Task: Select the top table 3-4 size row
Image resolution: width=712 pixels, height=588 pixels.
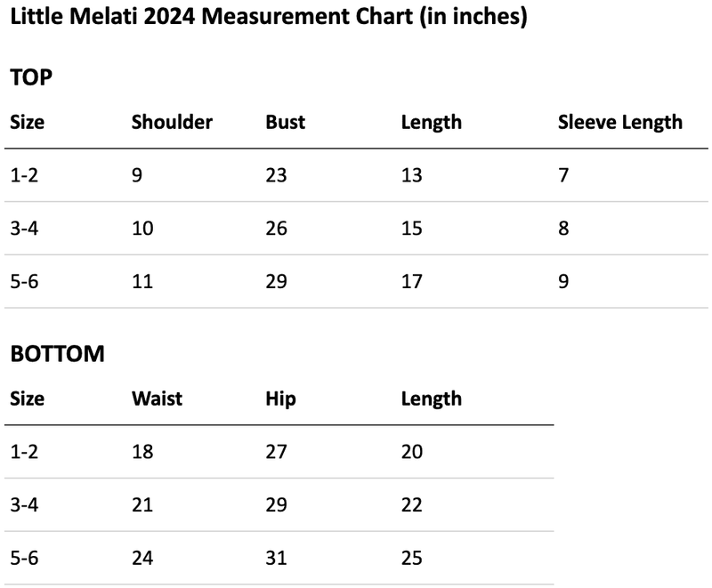Action: 356,229
